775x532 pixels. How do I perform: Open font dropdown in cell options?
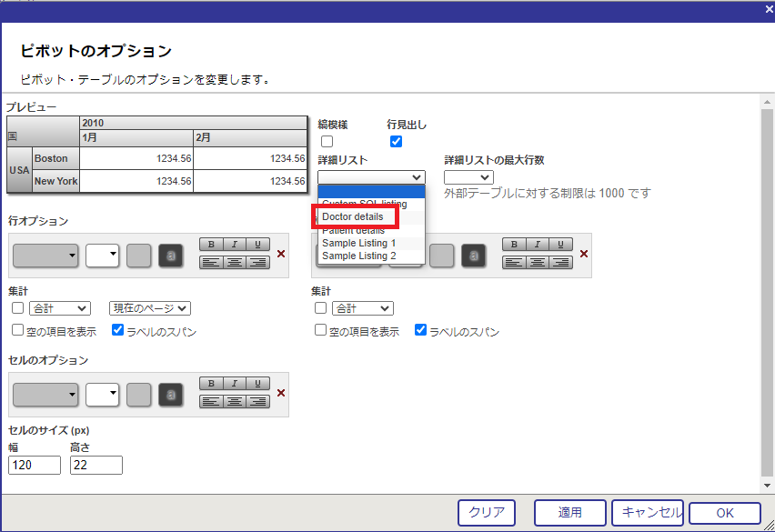(x=45, y=394)
